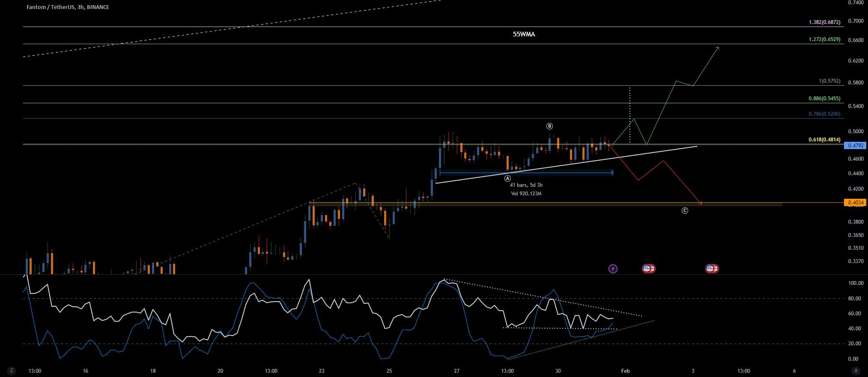This screenshot has width=868, height=377.
Task: Click 0.5800 on the price axis
Action: (856, 83)
